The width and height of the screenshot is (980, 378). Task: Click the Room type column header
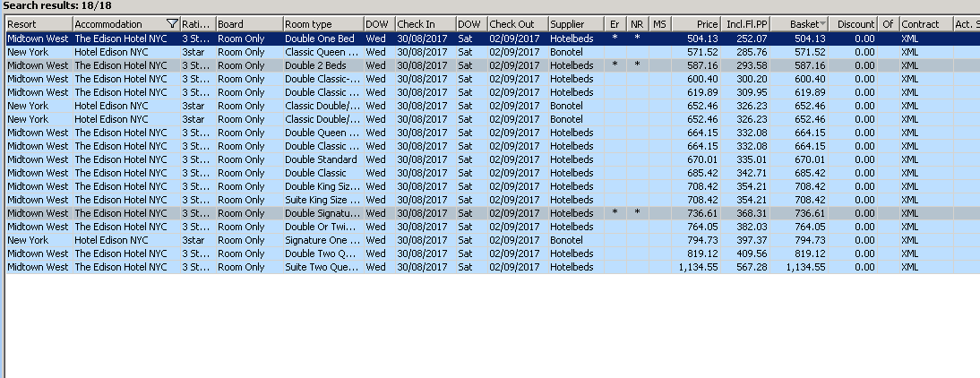tap(323, 24)
